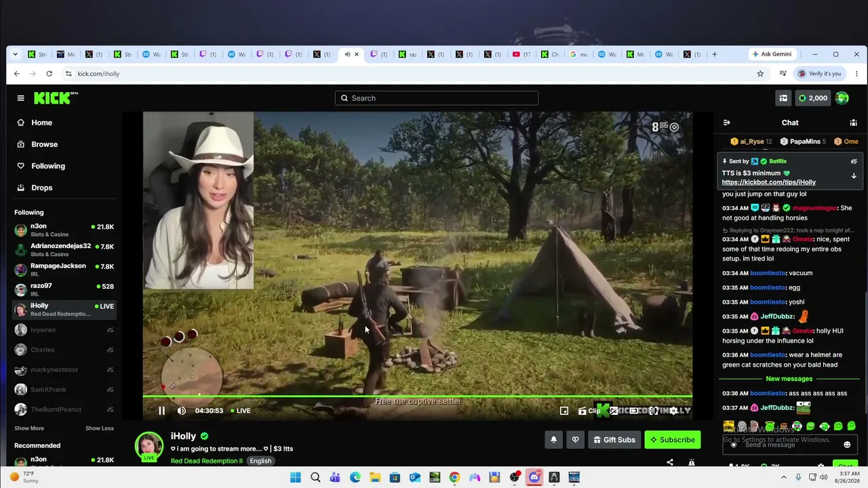
Task: Pause the live stream
Action: pyautogui.click(x=161, y=411)
